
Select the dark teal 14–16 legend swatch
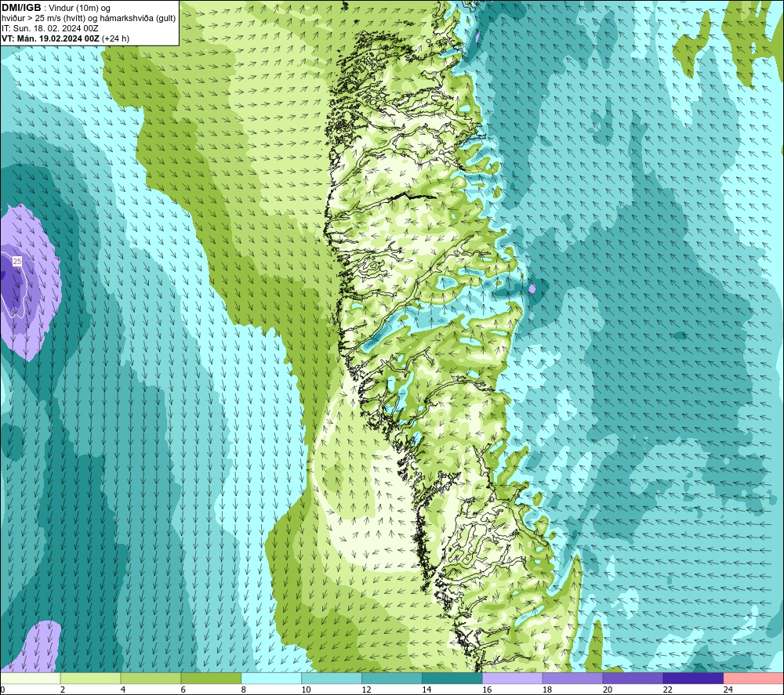pyautogui.click(x=452, y=678)
